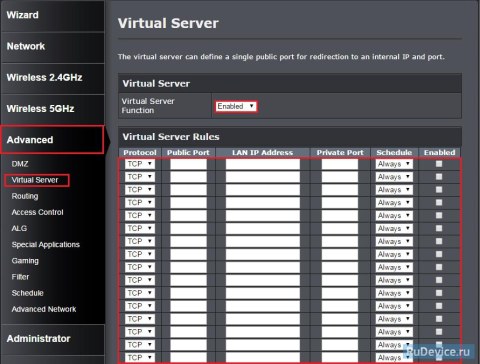Tick the first rule's Enabled checkbox
Viewport: 480px width, 364px height.
pos(439,164)
